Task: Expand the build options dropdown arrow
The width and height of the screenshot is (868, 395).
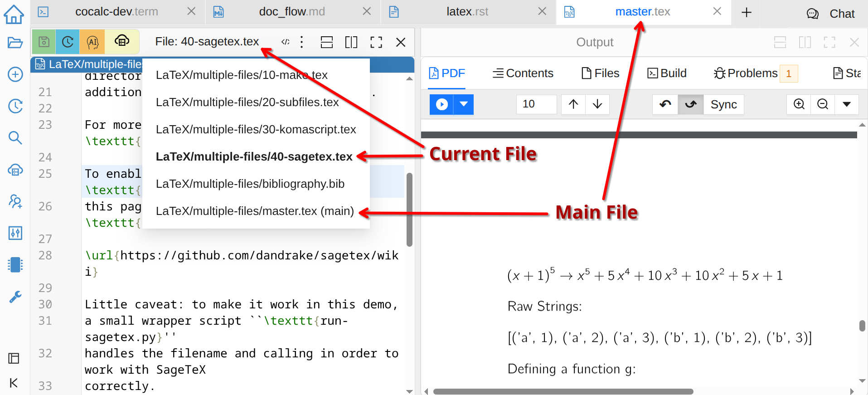Action: 464,104
